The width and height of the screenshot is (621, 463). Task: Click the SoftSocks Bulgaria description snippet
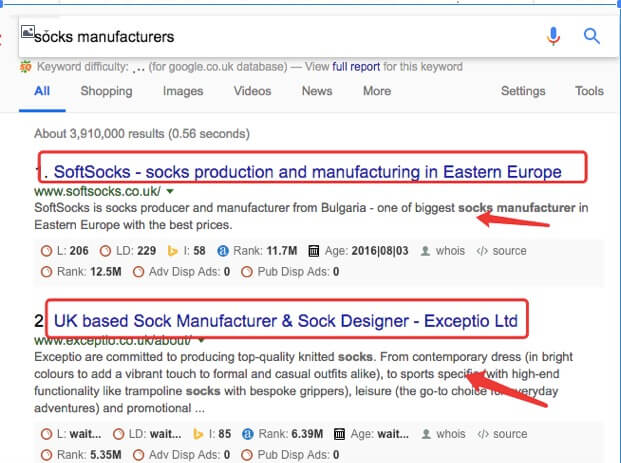(x=311, y=216)
